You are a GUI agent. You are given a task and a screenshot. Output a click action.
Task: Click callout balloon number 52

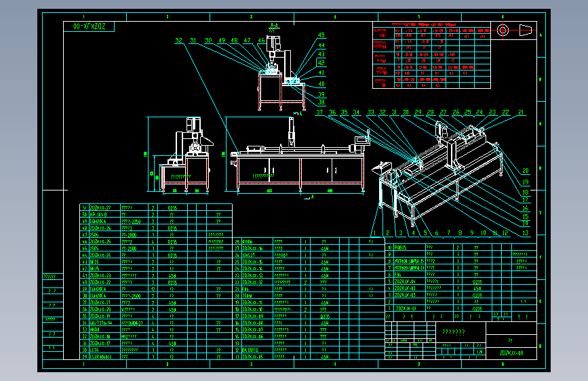pyautogui.click(x=179, y=40)
